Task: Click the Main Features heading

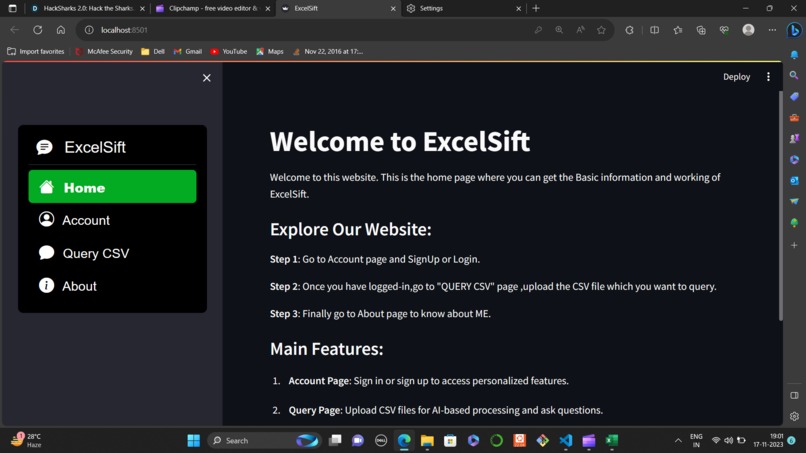Action: (x=326, y=349)
